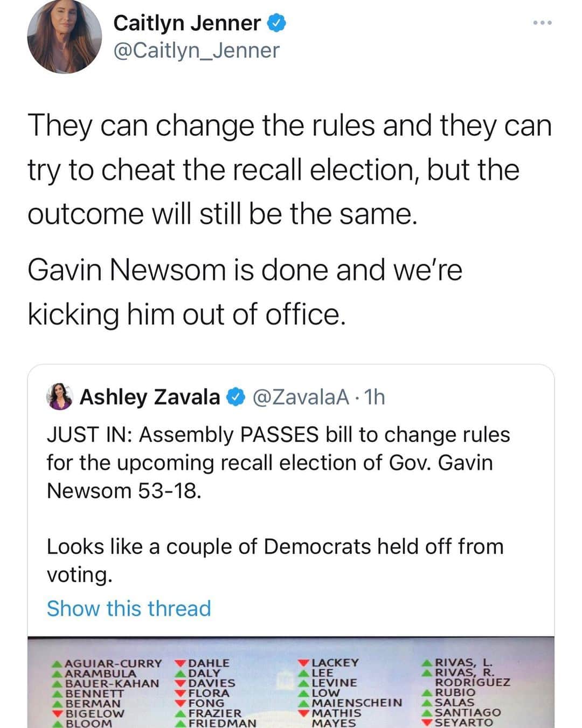Viewport: 582px width, 728px height.
Task: Tap Ashley Zavala's small avatar
Action: point(60,397)
